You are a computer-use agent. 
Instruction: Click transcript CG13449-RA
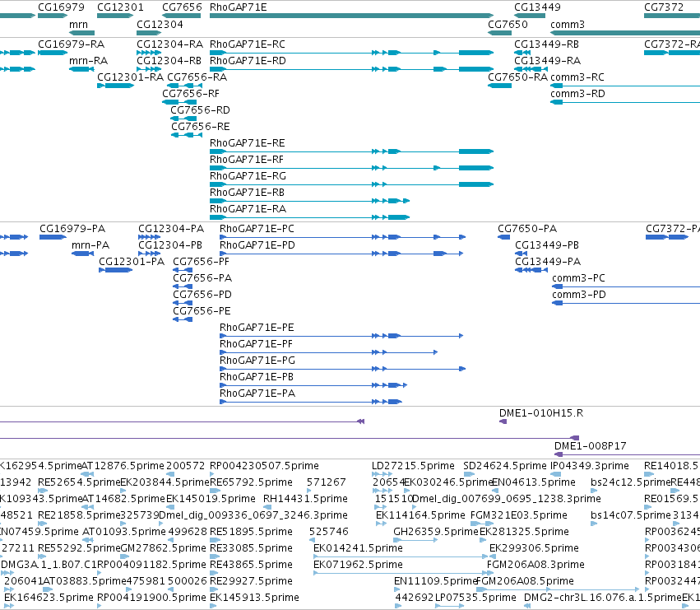pyautogui.click(x=531, y=69)
